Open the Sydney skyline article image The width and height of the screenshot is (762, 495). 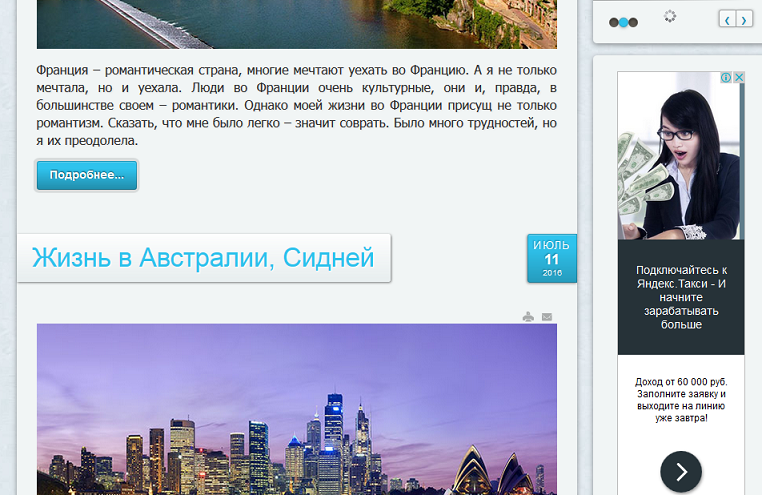tap(297, 410)
